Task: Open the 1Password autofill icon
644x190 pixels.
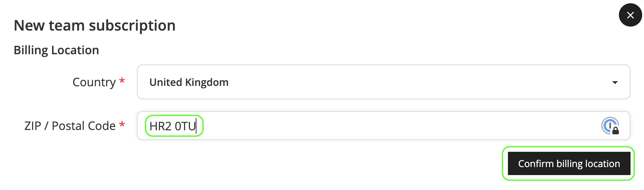Action: pyautogui.click(x=609, y=125)
